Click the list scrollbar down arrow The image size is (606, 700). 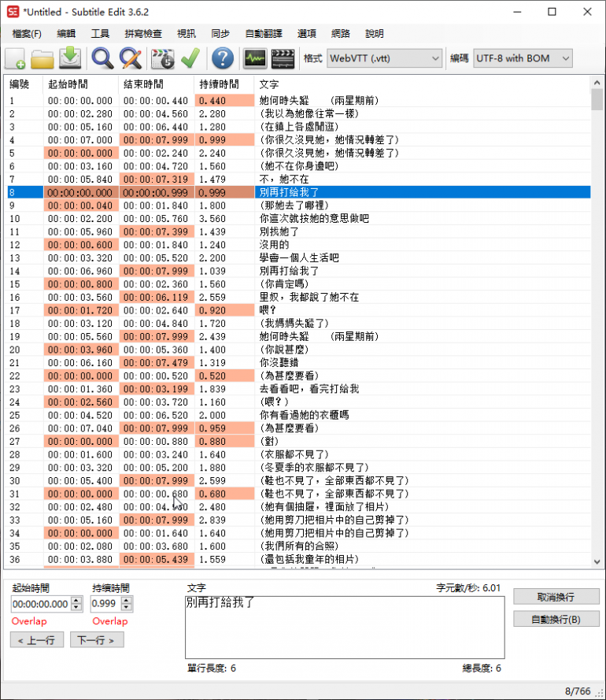point(597,562)
